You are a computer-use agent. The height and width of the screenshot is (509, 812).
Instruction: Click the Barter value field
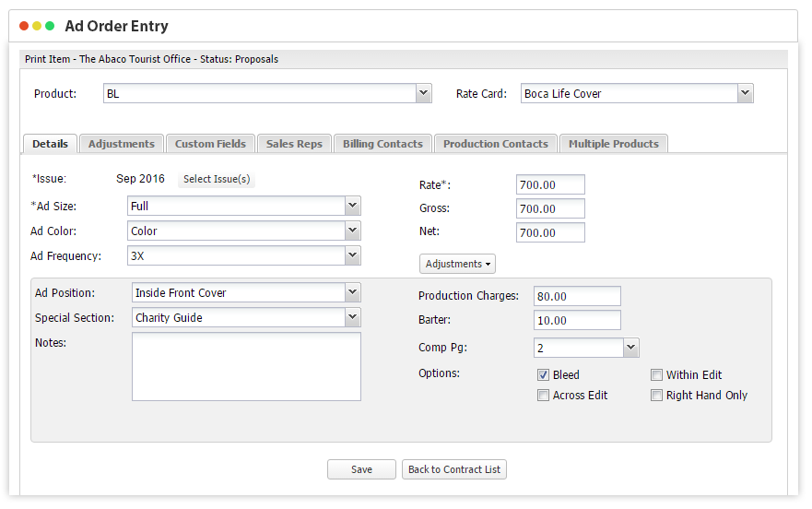(x=577, y=320)
